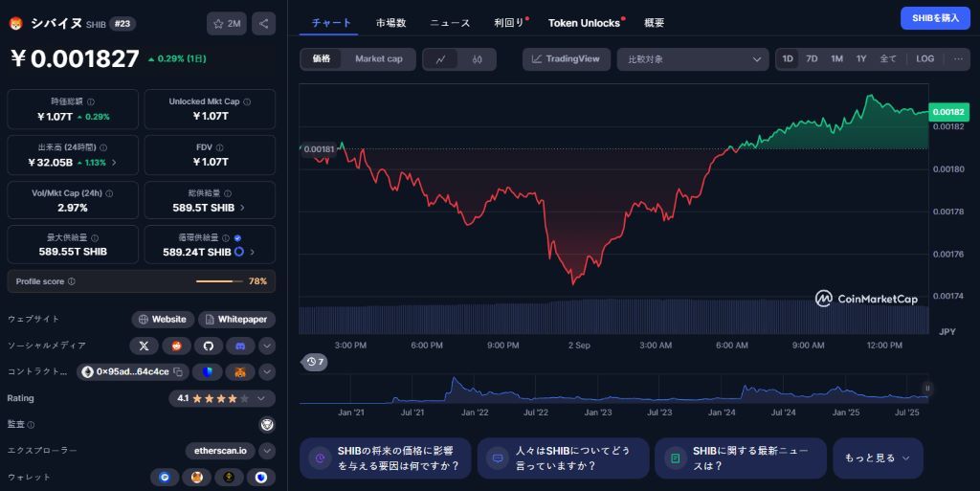
Task: Show the Unlocked Mkt Cap info icon
Action: (x=247, y=101)
